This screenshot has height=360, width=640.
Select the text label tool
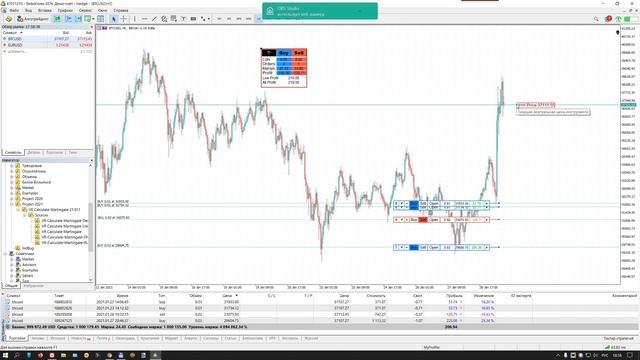(x=193, y=19)
